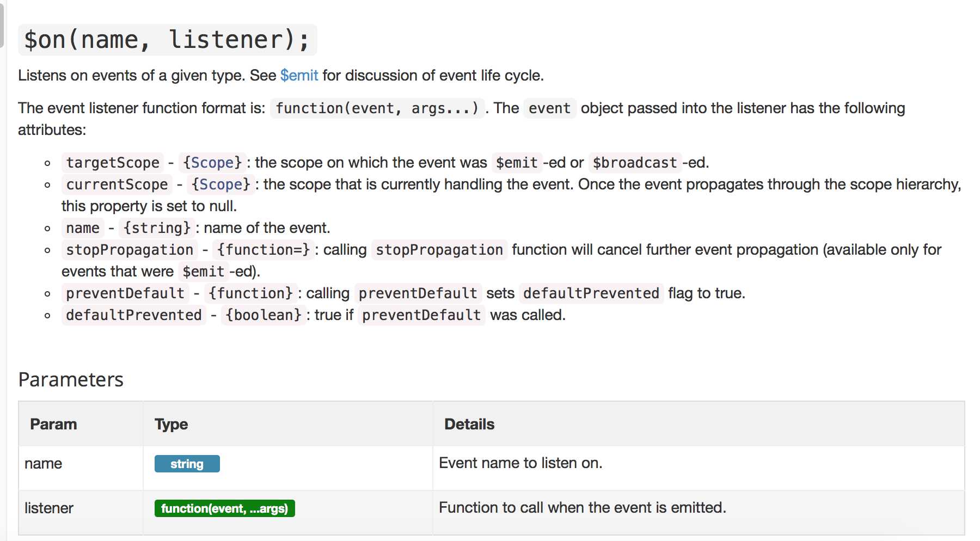
Task: Click the {boolean} type annotation
Action: pos(264,315)
